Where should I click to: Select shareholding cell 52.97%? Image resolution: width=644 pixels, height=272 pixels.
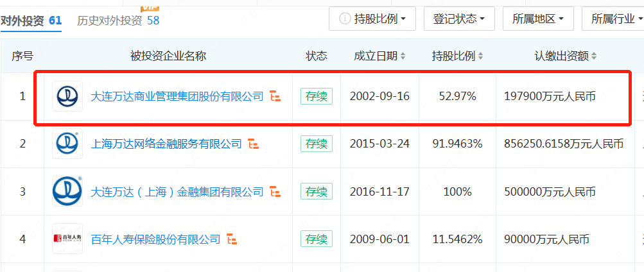pyautogui.click(x=458, y=97)
